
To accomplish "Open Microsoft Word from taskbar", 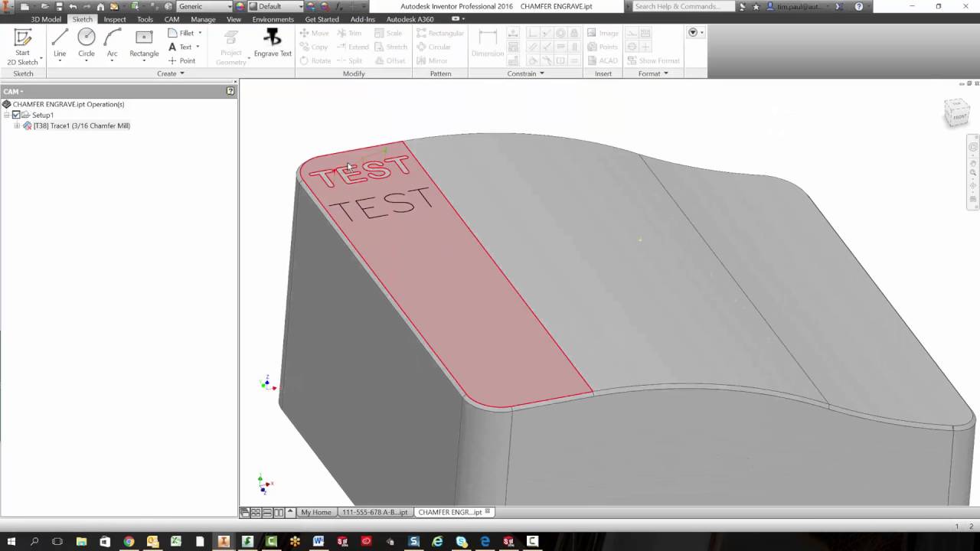I will (318, 541).
